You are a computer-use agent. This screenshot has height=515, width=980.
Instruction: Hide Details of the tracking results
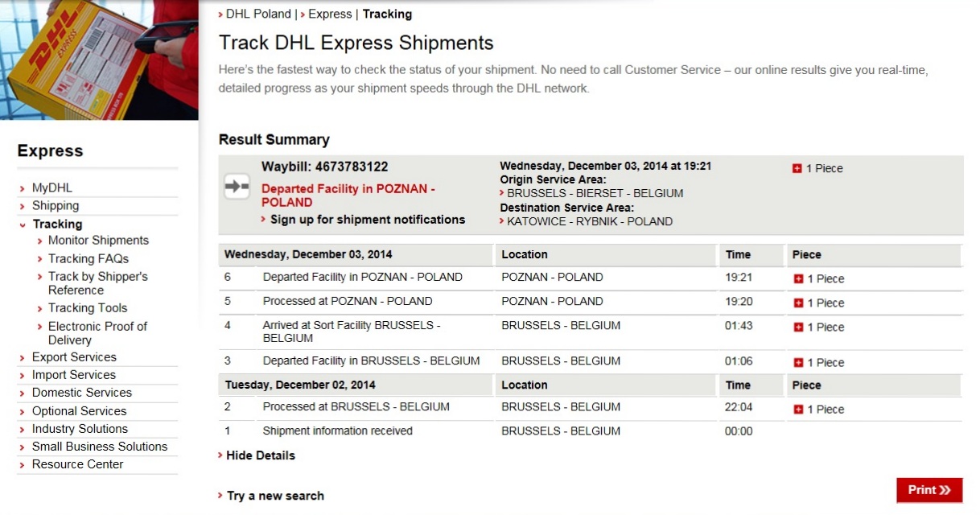point(260,455)
